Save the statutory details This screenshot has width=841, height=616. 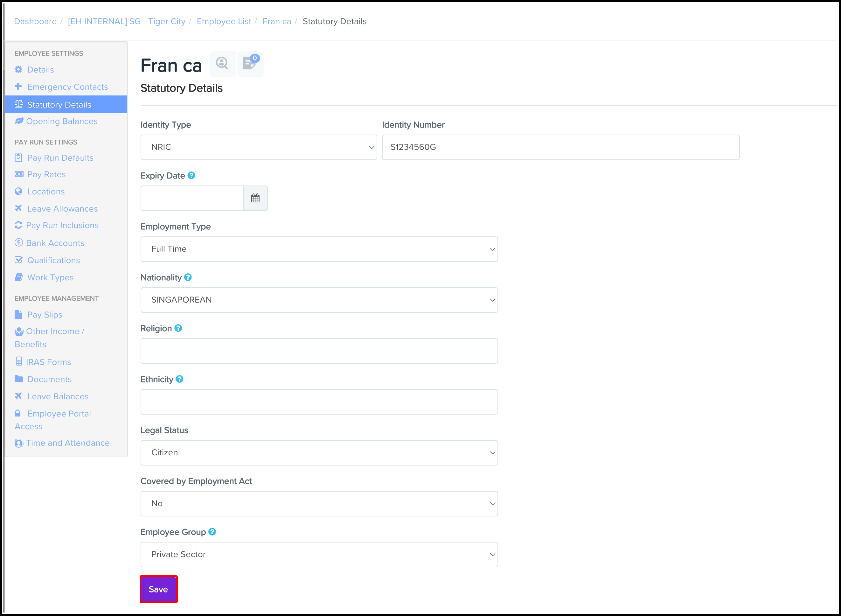click(158, 589)
